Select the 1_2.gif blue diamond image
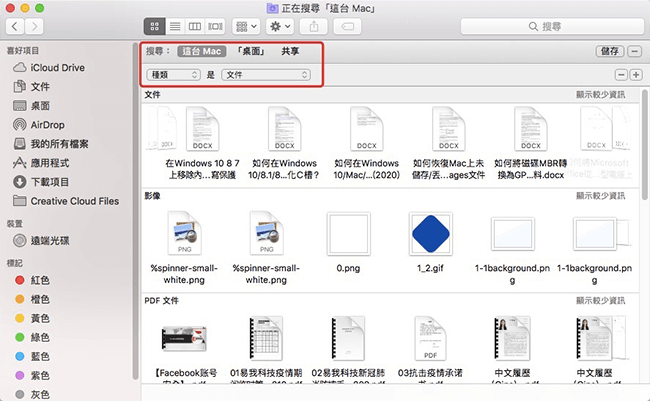This screenshot has height=401, width=650. click(430, 242)
